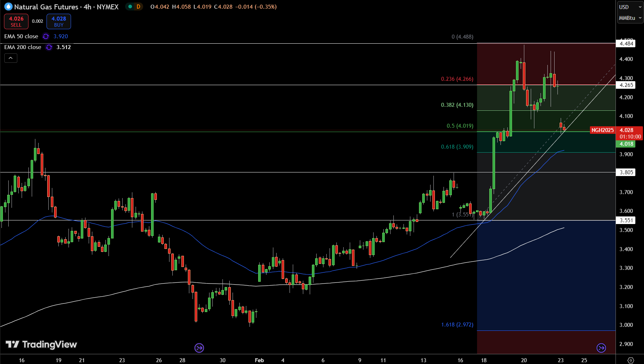The image size is (644, 364).
Task: Click the EMA 200 refresh icon
Action: 49,47
